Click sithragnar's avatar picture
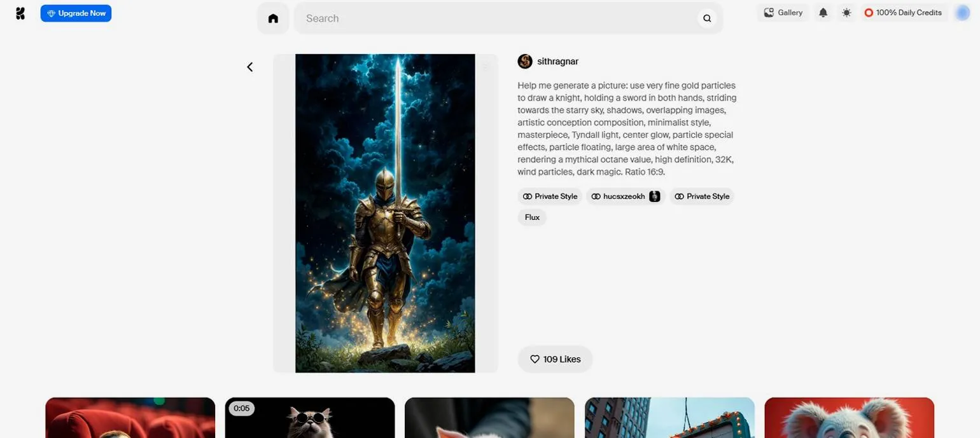This screenshot has width=980, height=438. click(525, 62)
